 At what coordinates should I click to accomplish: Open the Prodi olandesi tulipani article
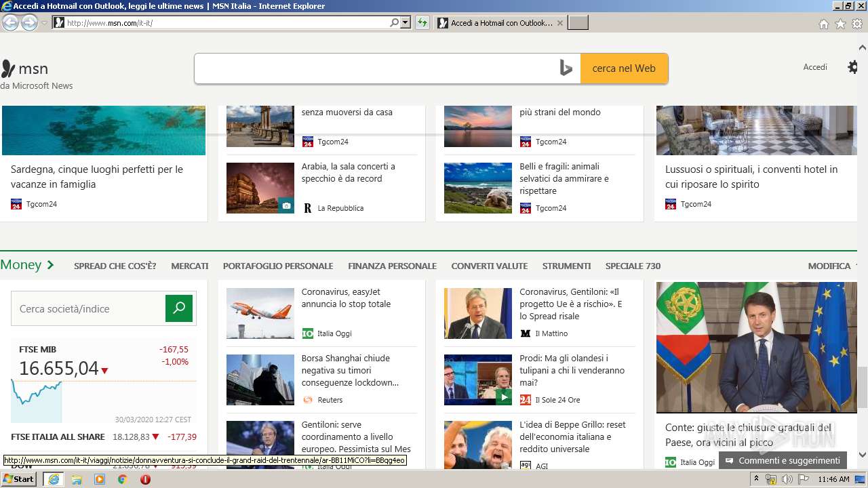click(x=572, y=370)
